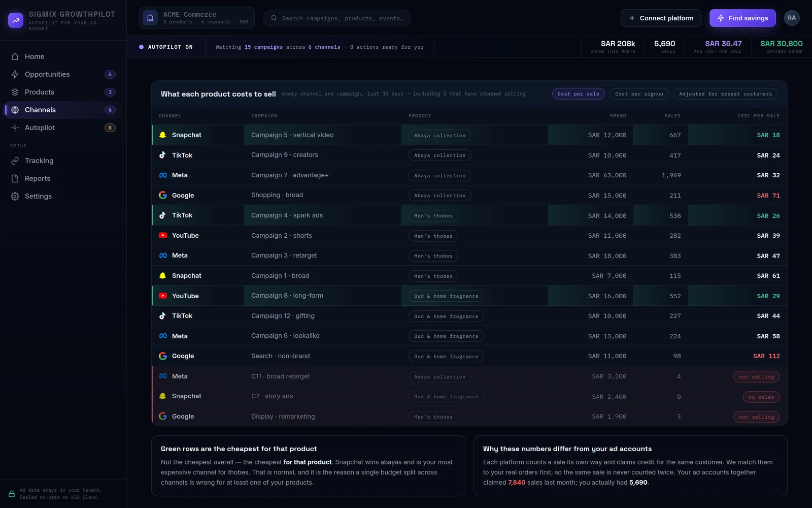Image resolution: width=812 pixels, height=508 pixels.
Task: Click 'Campaign 6 · lookalike' cell
Action: pos(285,336)
